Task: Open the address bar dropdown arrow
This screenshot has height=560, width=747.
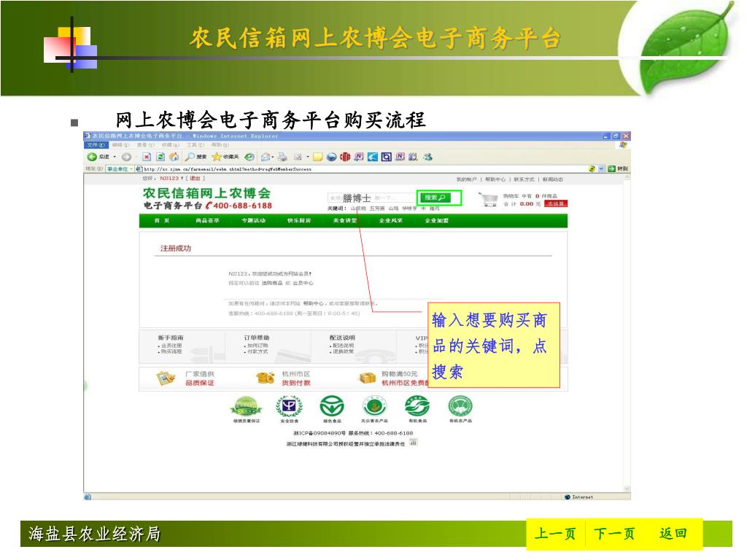Action: click(601, 168)
